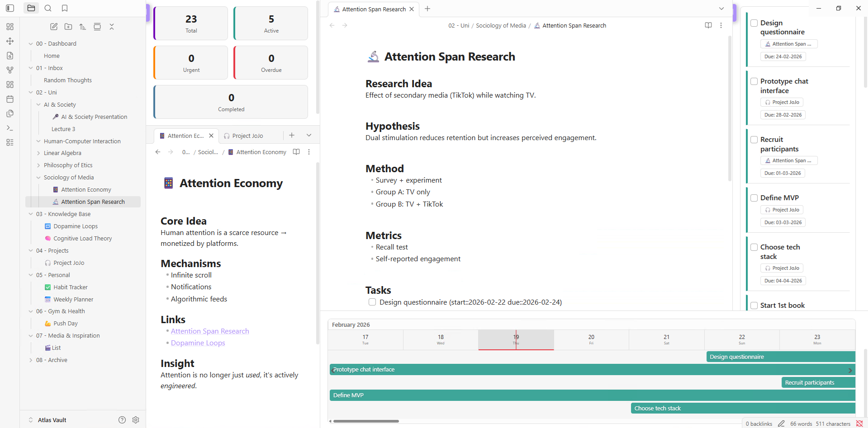Screen dimensions: 868x428
Task: Click the Prototype chat interface timeline bar
Action: click(x=593, y=369)
